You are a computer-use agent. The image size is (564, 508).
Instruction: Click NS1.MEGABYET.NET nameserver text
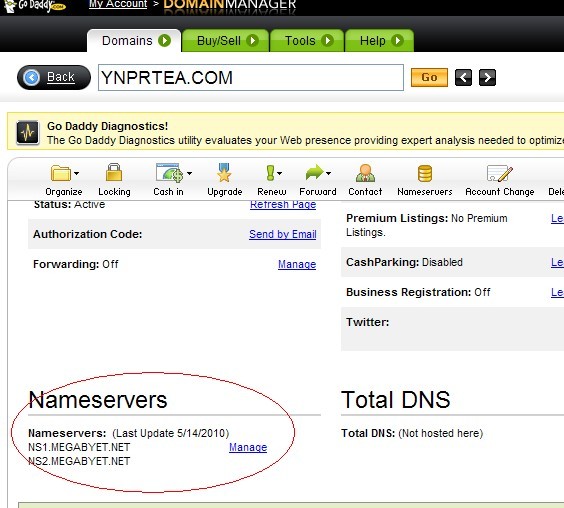79,447
